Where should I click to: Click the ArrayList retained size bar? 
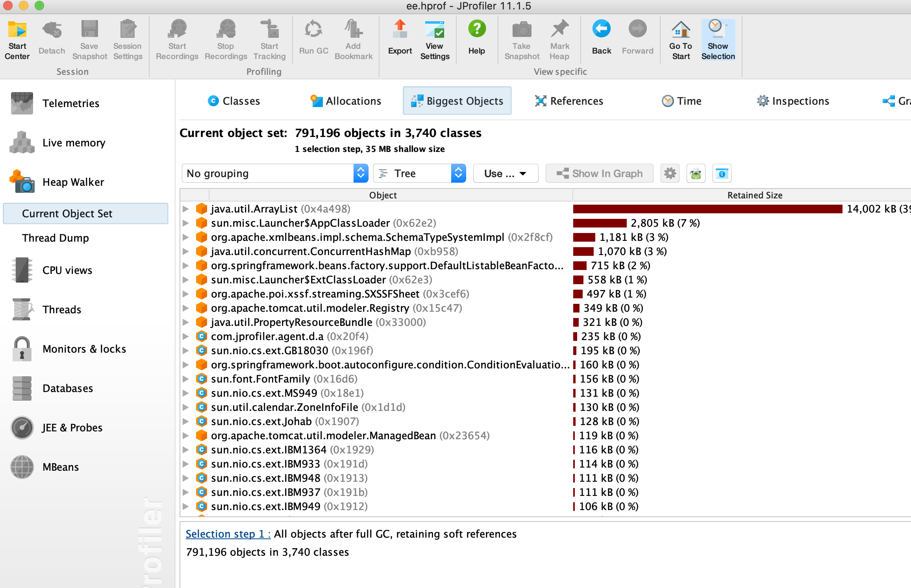point(707,209)
